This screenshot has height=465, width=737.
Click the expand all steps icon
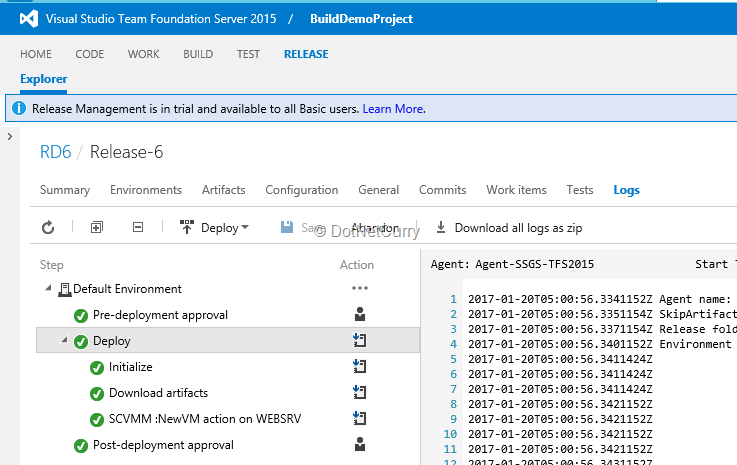pos(97,228)
